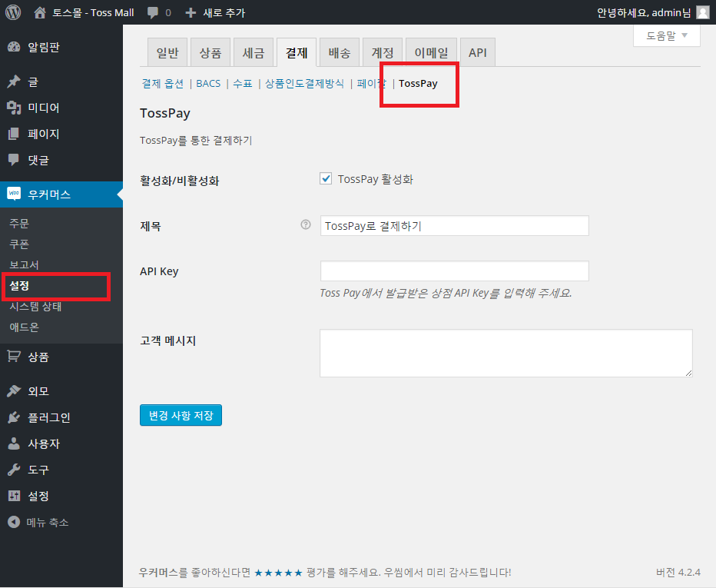Open 설정 under 우커머스 submenu
Image resolution: width=716 pixels, height=588 pixels.
tap(19, 286)
